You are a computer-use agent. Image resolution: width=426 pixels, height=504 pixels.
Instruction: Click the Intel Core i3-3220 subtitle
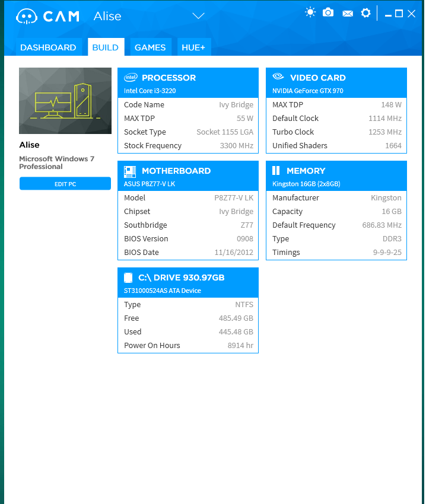pyautogui.click(x=150, y=91)
